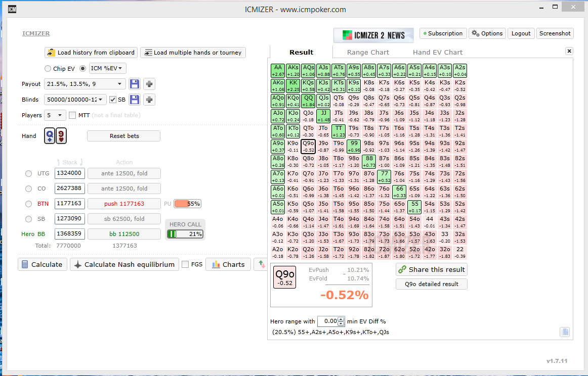The width and height of the screenshot is (588, 376).
Task: Click the min EV Diff stepper arrows
Action: pos(341,321)
